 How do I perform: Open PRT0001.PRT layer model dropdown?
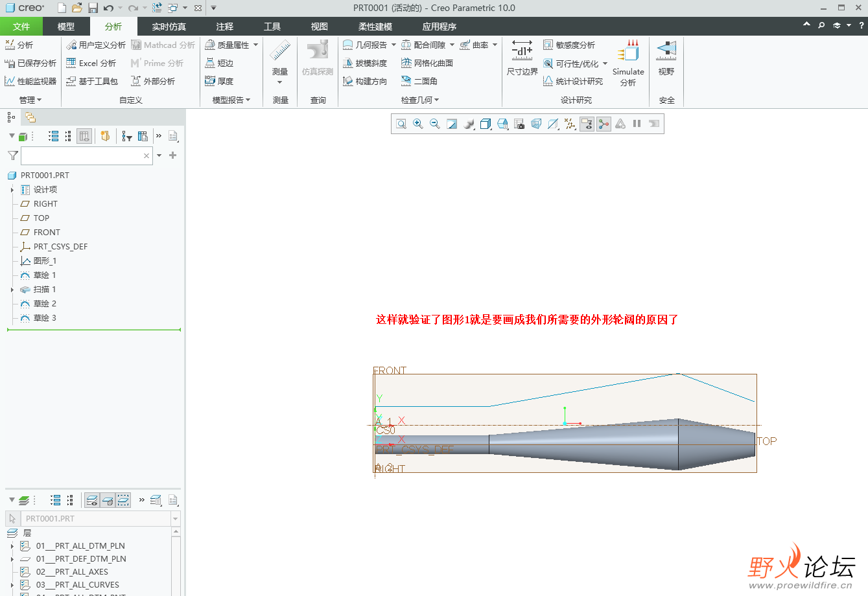(175, 519)
